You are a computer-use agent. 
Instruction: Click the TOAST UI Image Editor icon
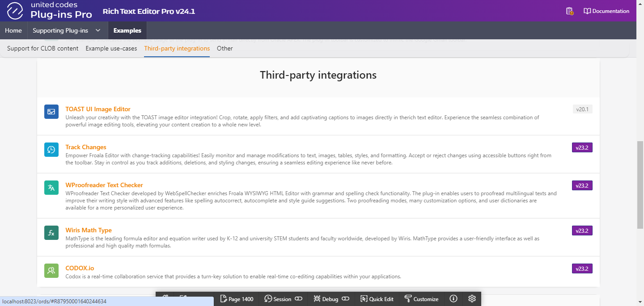point(51,112)
